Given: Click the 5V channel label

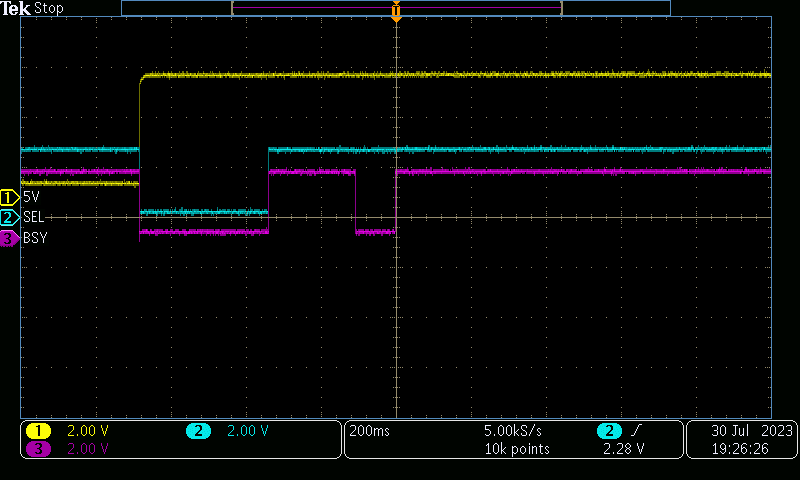Looking at the screenshot, I should tap(31, 197).
